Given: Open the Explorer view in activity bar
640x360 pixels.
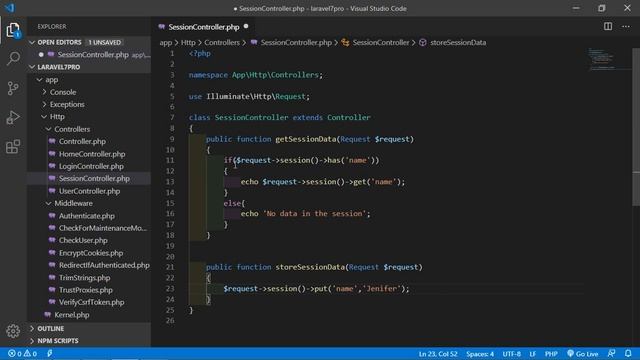Looking at the screenshot, I should tap(13, 30).
